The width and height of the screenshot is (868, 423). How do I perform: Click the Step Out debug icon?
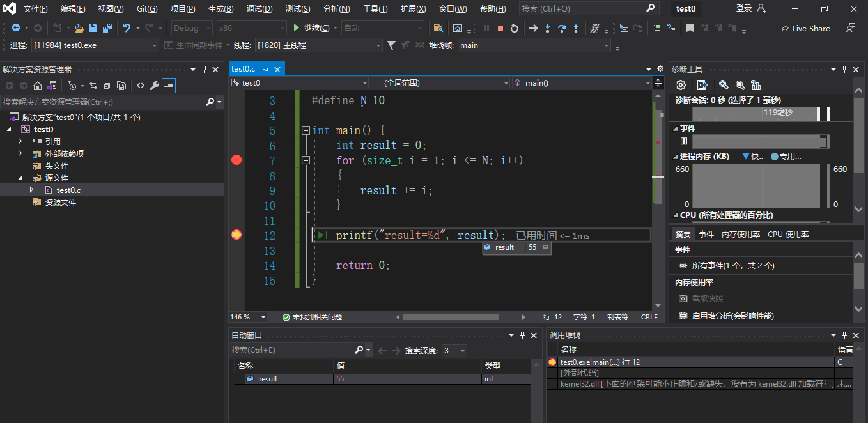coord(576,28)
